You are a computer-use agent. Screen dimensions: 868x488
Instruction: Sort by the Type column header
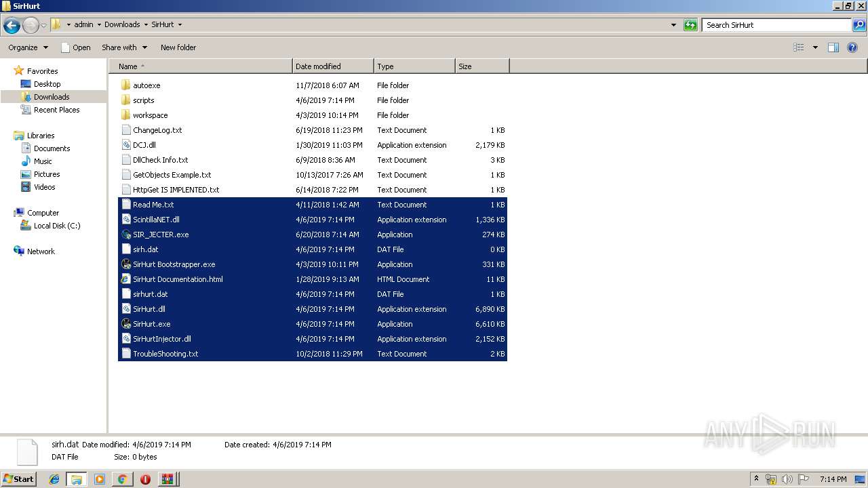pyautogui.click(x=414, y=66)
